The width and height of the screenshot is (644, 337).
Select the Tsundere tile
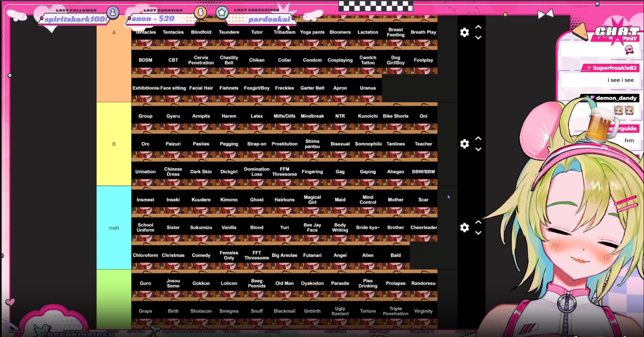coord(229,32)
